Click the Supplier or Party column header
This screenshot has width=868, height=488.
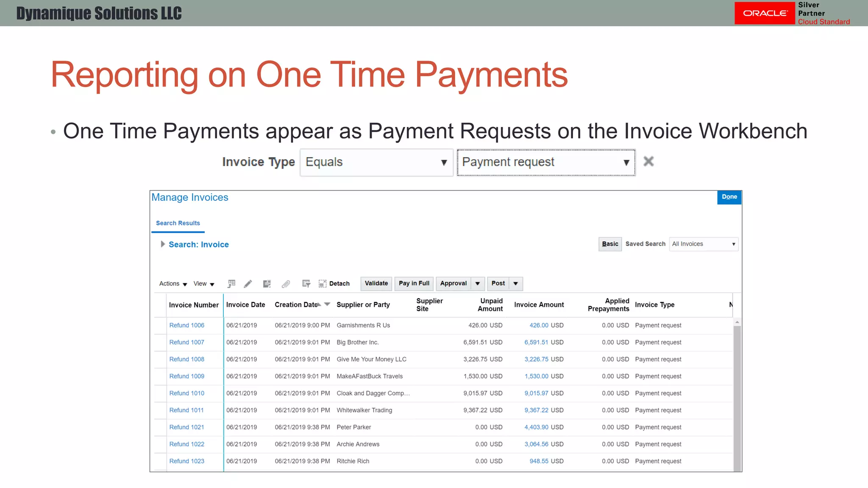click(x=363, y=305)
